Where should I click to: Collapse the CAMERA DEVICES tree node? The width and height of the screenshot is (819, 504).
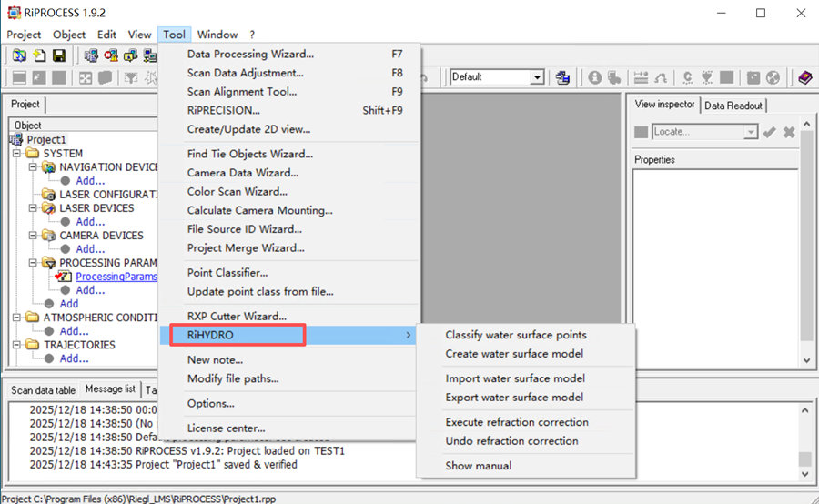point(33,236)
